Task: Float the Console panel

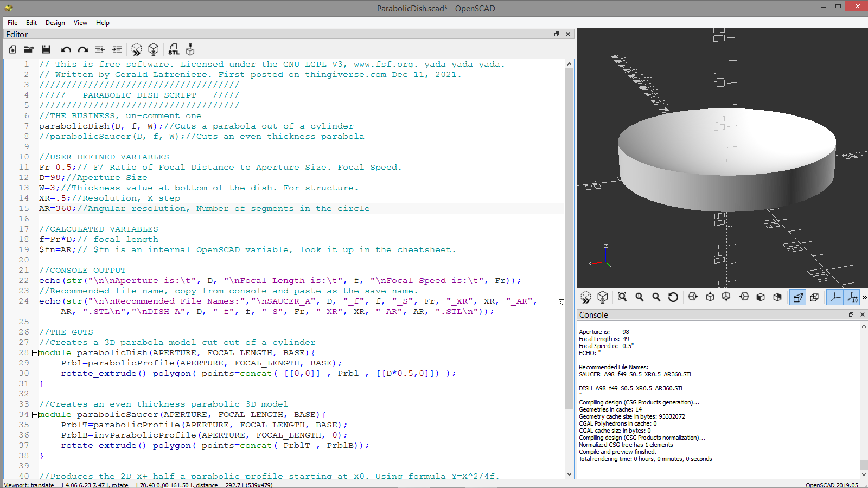Action: pos(851,314)
